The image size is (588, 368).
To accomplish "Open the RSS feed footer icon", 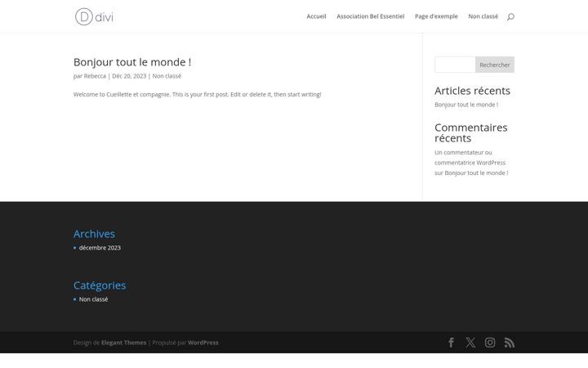I will tap(510, 343).
